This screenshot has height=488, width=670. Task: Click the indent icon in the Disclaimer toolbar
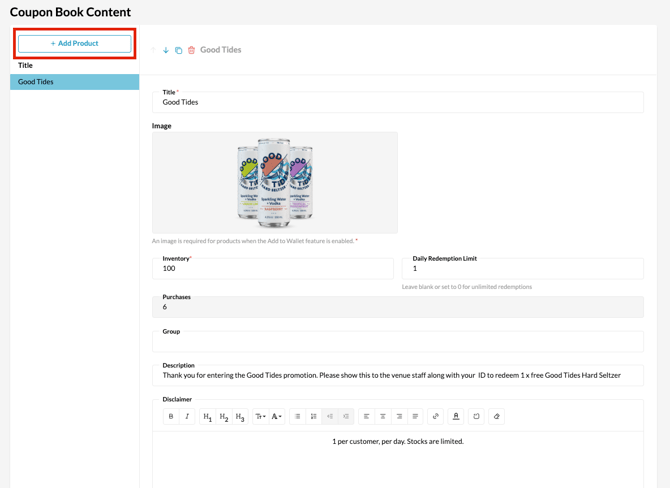(346, 416)
